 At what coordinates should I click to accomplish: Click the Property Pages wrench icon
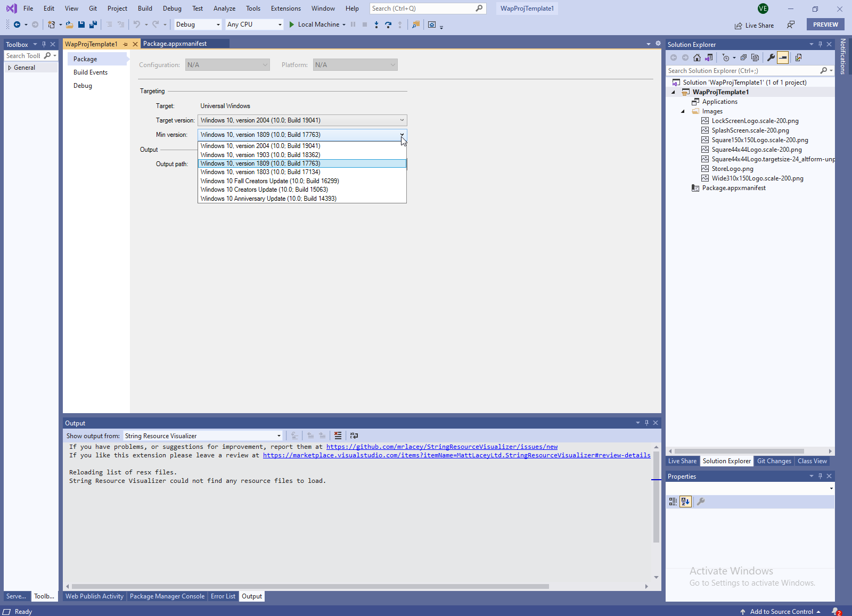tap(701, 502)
